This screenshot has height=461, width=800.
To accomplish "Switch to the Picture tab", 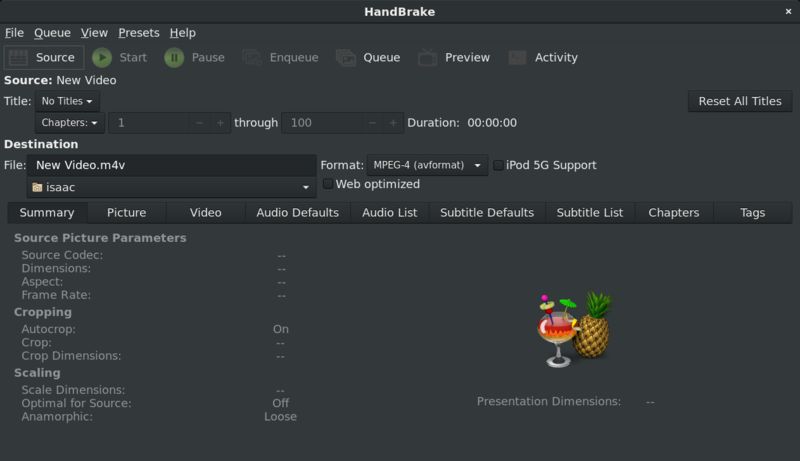I will click(x=127, y=213).
